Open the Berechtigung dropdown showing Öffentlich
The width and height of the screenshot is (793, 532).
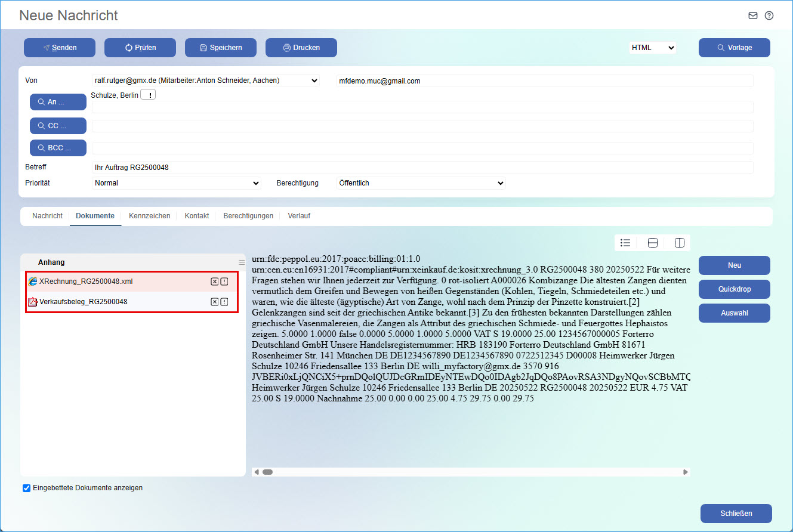click(421, 183)
